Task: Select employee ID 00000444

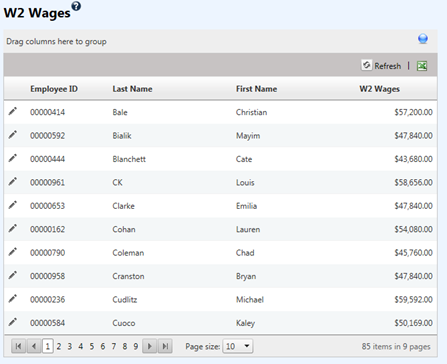Action: 47,159
